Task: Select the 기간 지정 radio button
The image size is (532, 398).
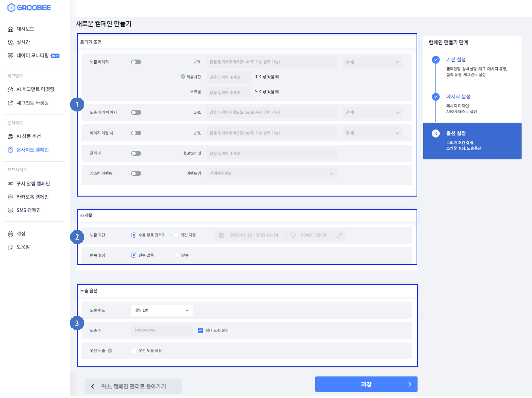Action: tap(176, 235)
